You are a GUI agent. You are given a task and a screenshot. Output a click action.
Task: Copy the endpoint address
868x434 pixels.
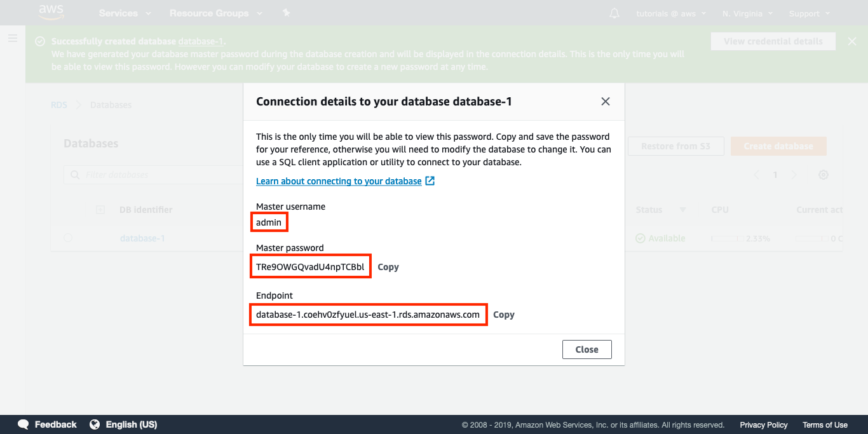[504, 315]
